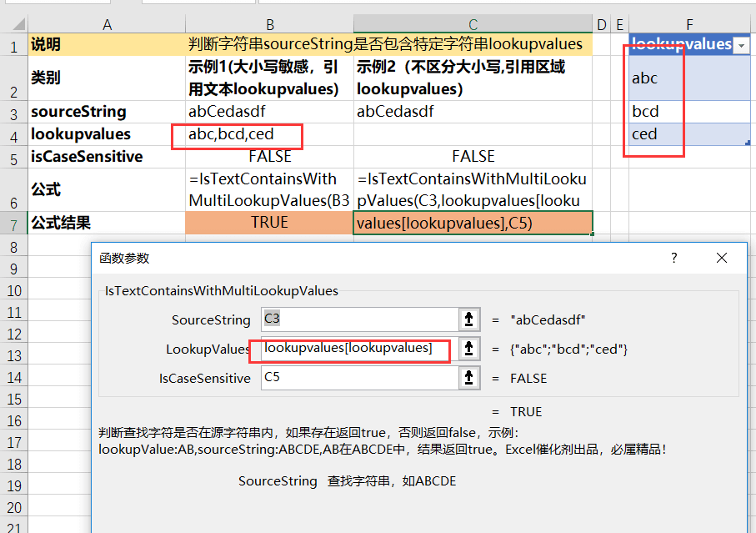Select column B header

coord(269,24)
